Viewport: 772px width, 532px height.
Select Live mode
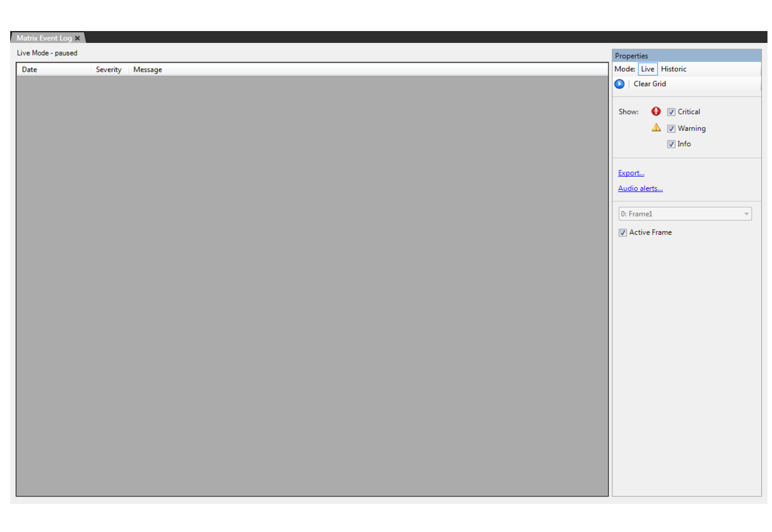[x=647, y=69]
